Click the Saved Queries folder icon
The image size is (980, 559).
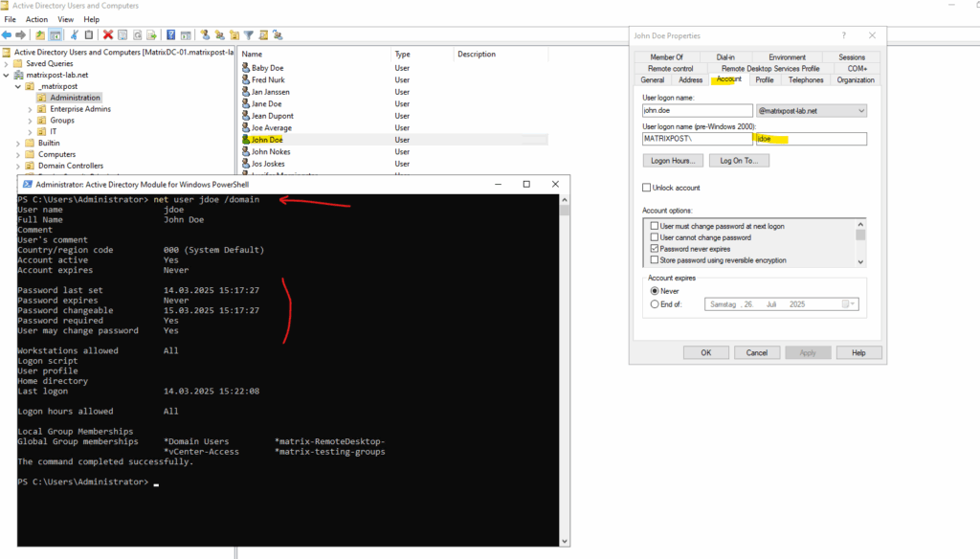click(x=18, y=64)
